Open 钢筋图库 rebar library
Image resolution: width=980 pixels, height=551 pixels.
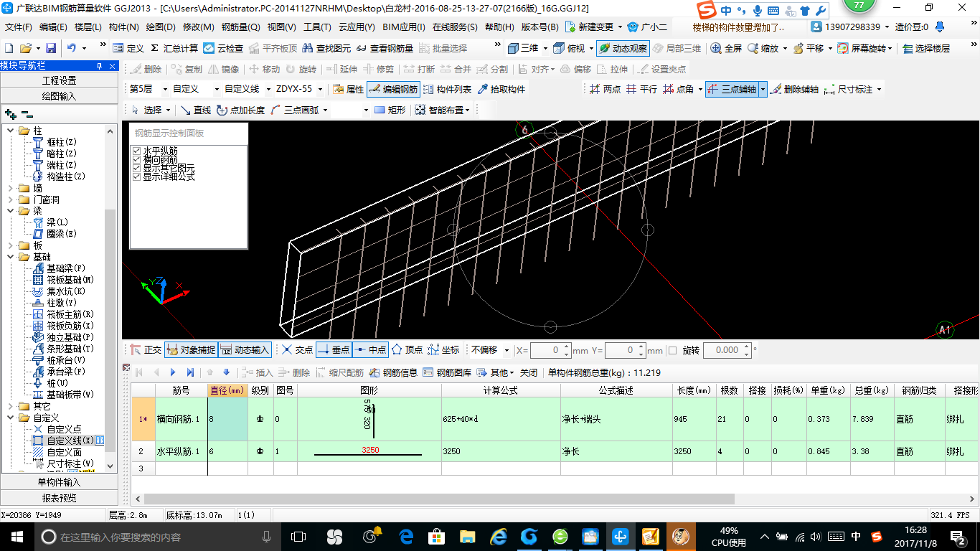point(447,372)
